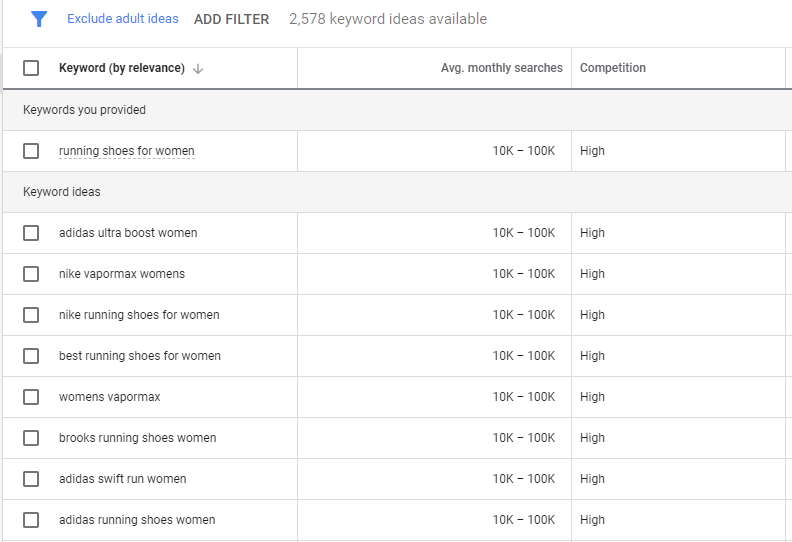Click keyword text 'running shoes for women'
Image resolution: width=792 pixels, height=542 pixels.
pyautogui.click(x=127, y=151)
